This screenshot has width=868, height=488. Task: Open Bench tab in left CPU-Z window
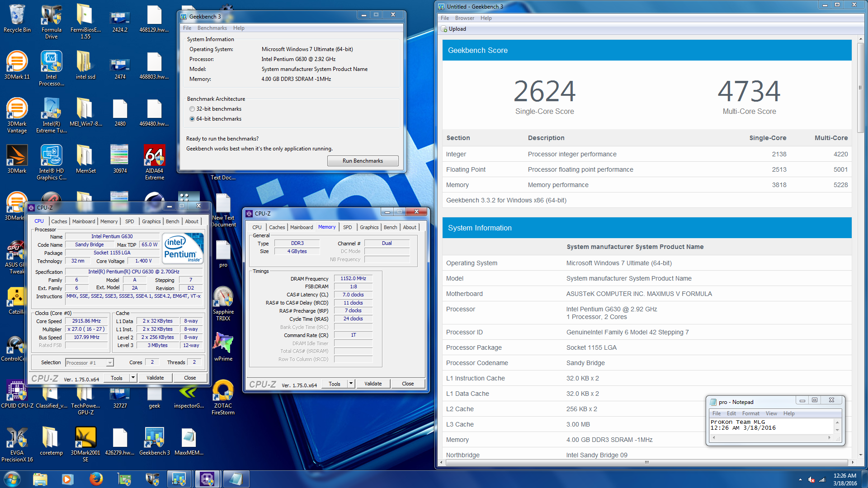tap(172, 221)
